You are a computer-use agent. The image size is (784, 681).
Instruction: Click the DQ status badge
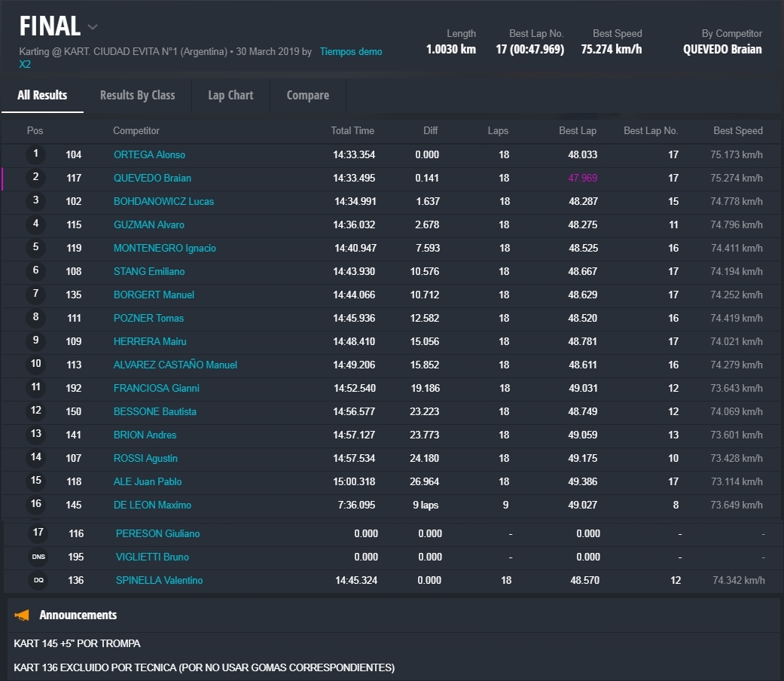(x=38, y=580)
